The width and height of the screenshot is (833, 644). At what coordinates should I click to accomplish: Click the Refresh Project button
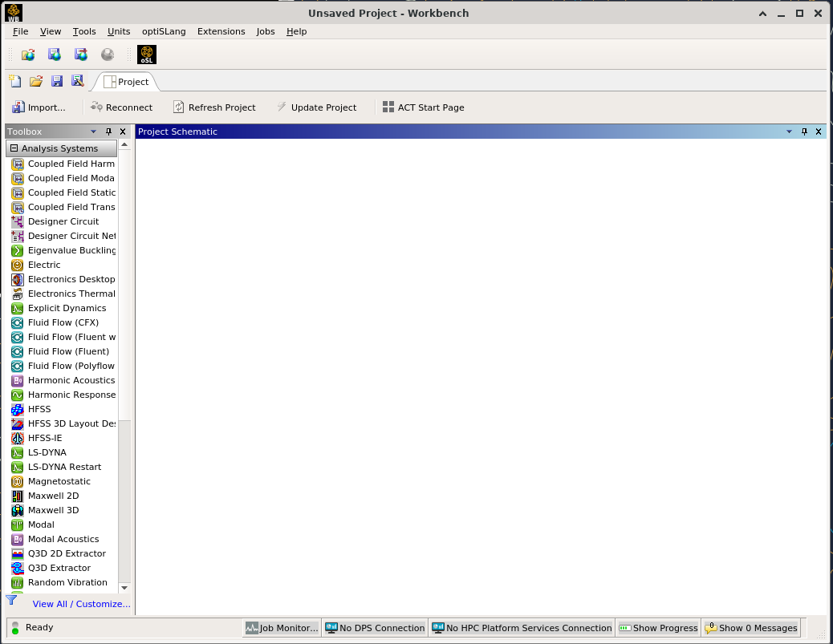coord(214,107)
